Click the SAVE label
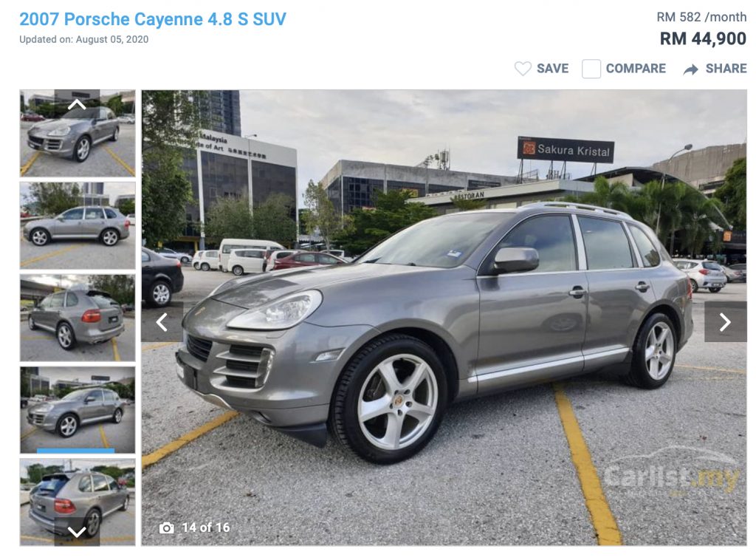Image resolution: width=756 pixels, height=560 pixels. [x=552, y=69]
